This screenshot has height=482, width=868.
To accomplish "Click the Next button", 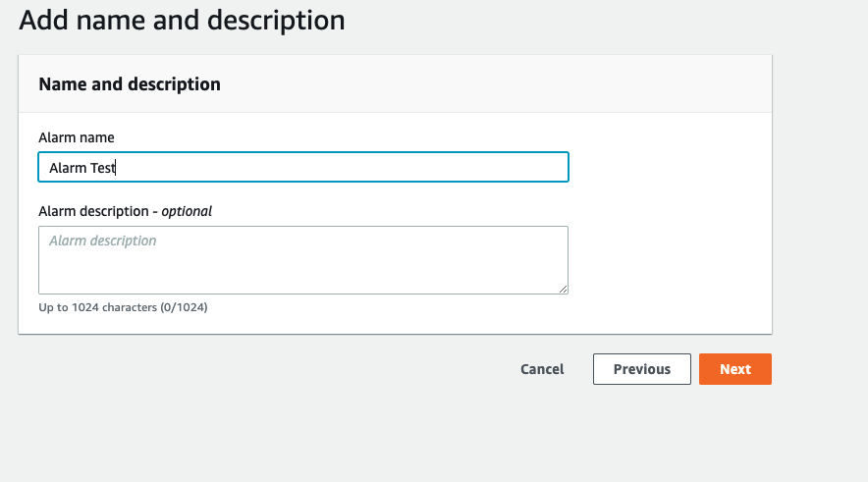I will pos(734,369).
